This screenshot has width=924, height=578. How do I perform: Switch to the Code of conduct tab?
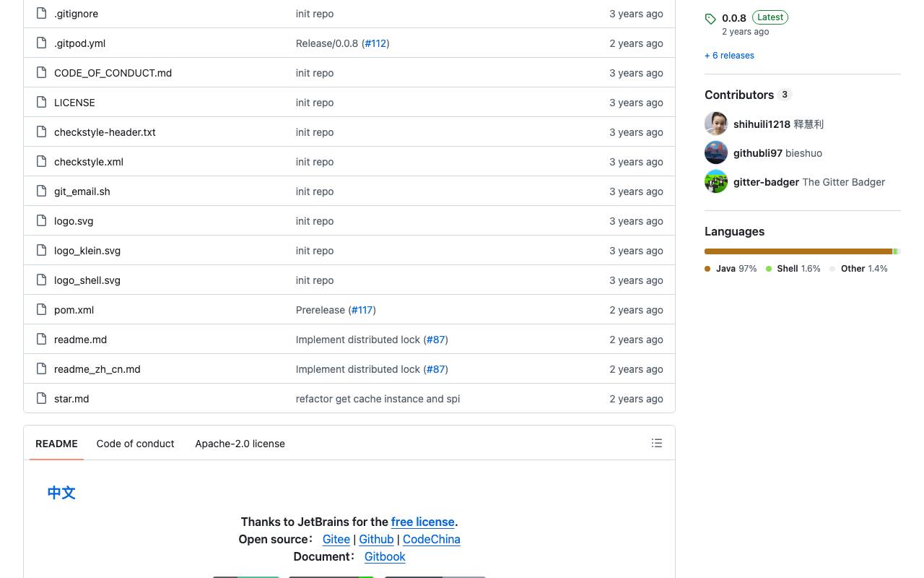(135, 444)
